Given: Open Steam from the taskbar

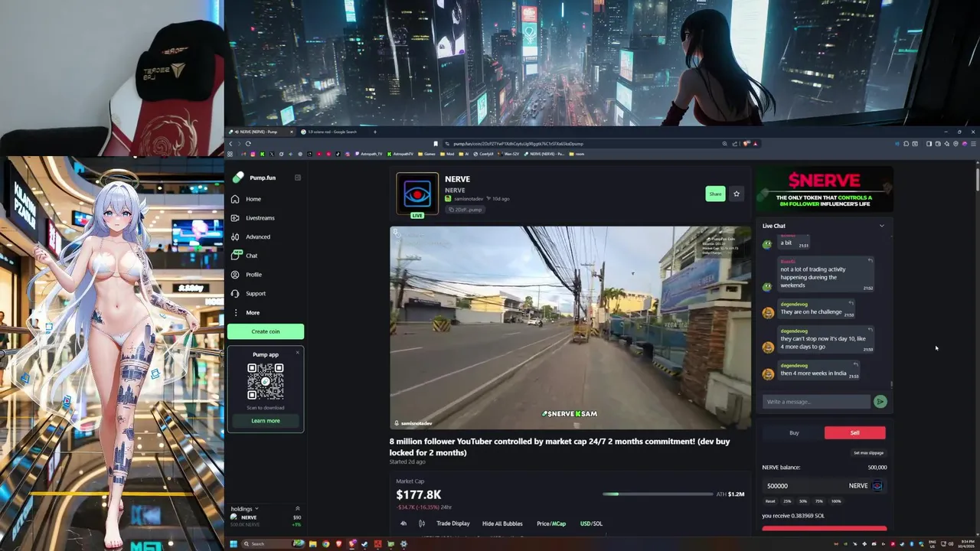Looking at the screenshot, I should (x=364, y=544).
